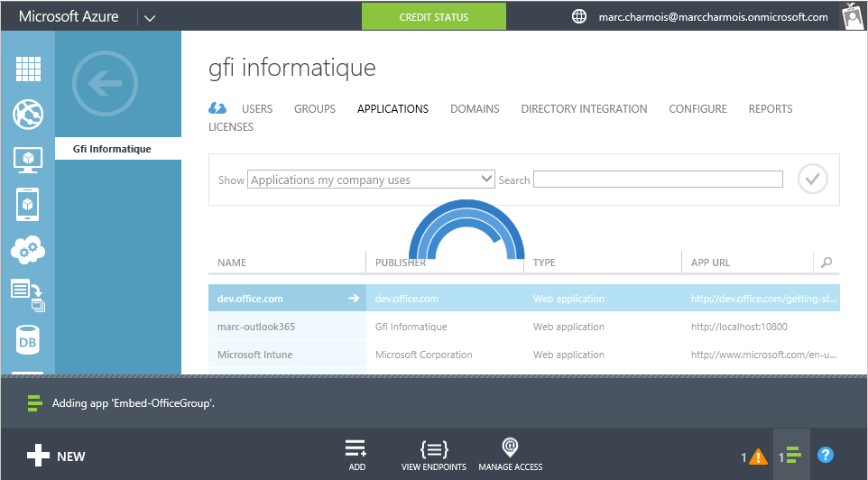Sort by the APP URL column header

pos(710,263)
